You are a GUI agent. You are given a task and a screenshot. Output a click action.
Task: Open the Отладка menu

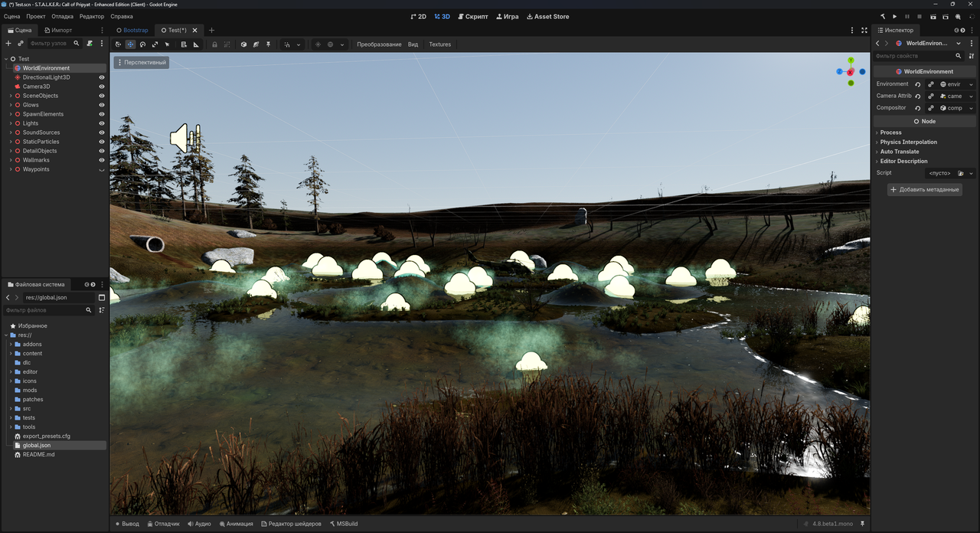[63, 16]
